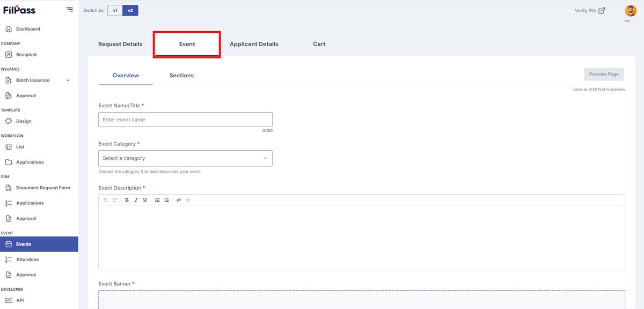Click the Preview Page button
Image resolution: width=644 pixels, height=309 pixels.
pyautogui.click(x=604, y=74)
